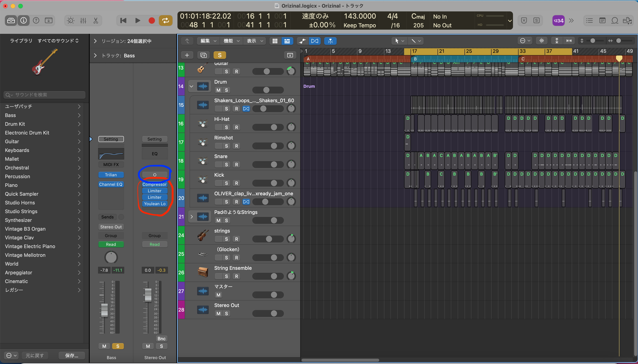
Task: Open the 表示 menu
Action: pos(255,41)
